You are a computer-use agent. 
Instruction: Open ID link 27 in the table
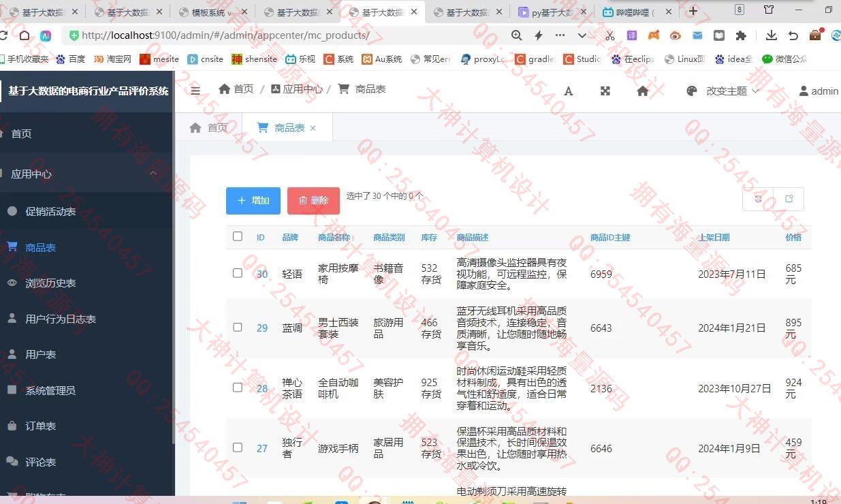(262, 448)
